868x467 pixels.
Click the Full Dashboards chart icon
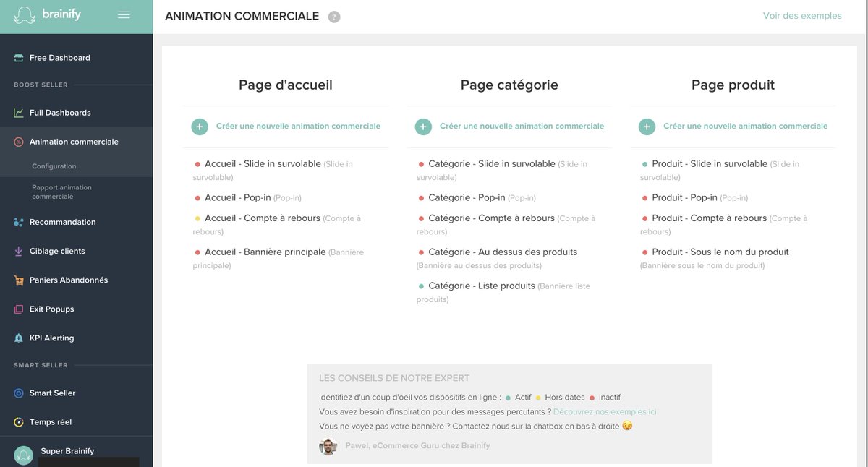coord(19,113)
